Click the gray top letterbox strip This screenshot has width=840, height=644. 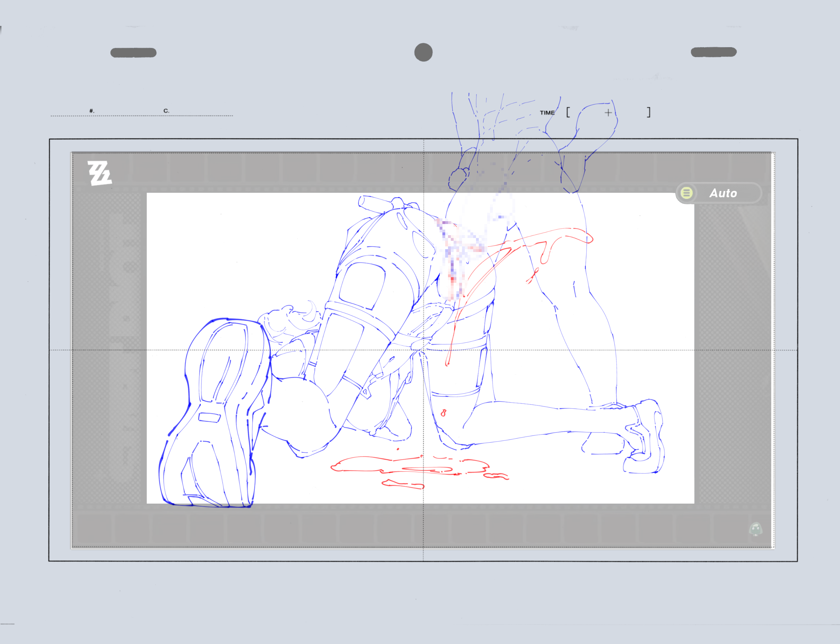tap(268, 172)
